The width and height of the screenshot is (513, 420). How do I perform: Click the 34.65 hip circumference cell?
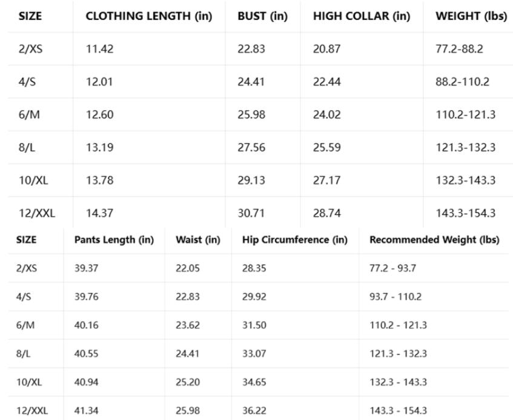point(254,382)
